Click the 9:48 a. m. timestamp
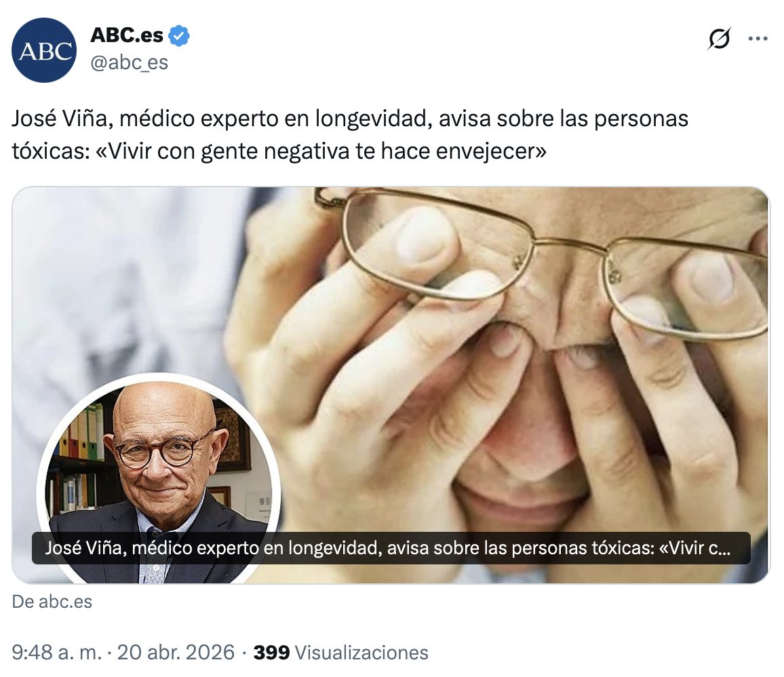The height and width of the screenshot is (677, 784). tap(56, 653)
